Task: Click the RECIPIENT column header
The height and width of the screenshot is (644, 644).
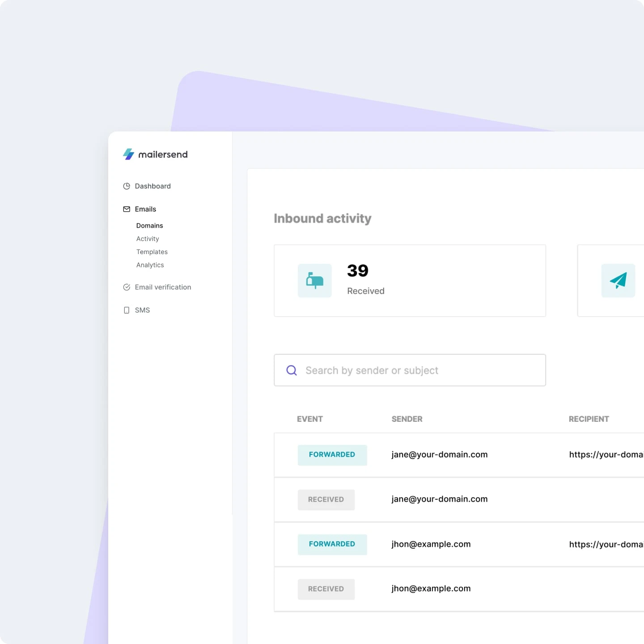Action: click(x=589, y=419)
